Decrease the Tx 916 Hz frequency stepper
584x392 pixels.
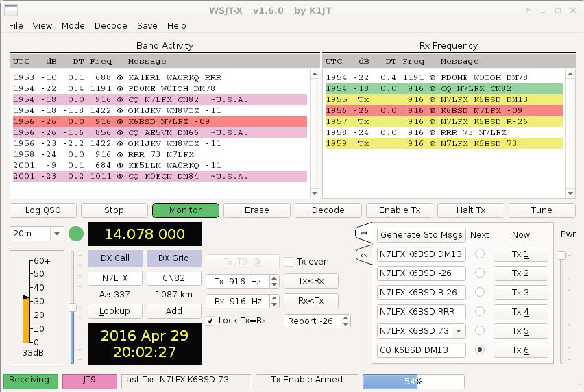(274, 285)
